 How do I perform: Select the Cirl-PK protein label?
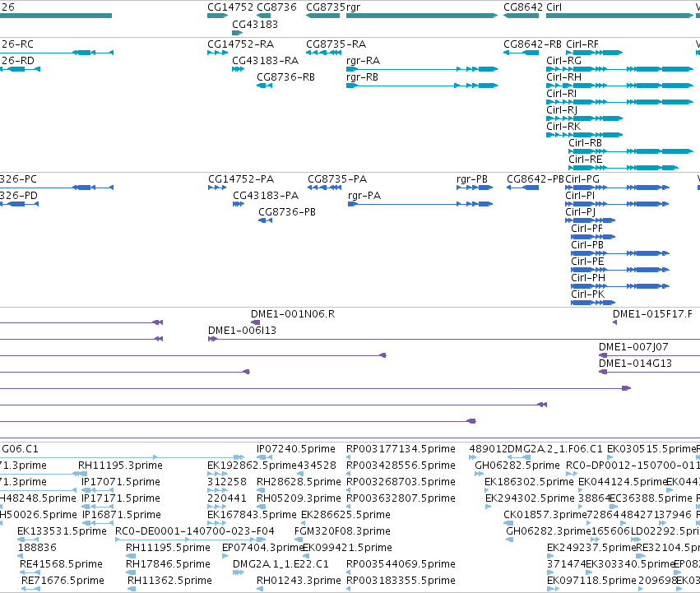coord(588,295)
